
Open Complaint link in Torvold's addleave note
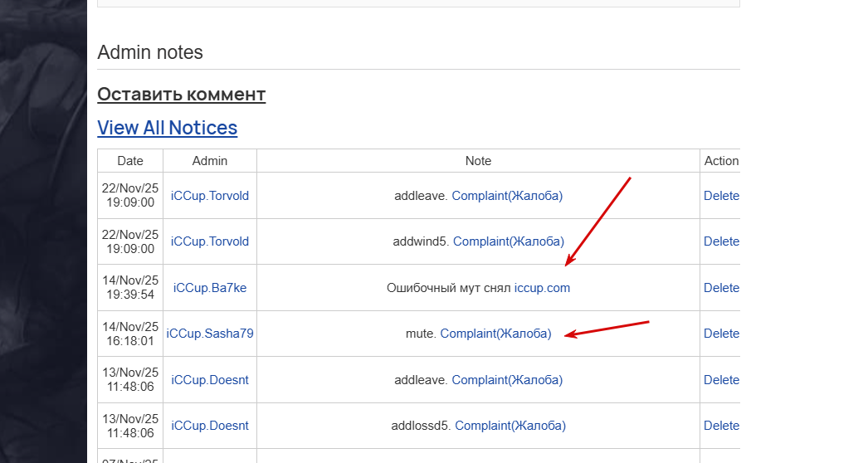pyautogui.click(x=507, y=196)
